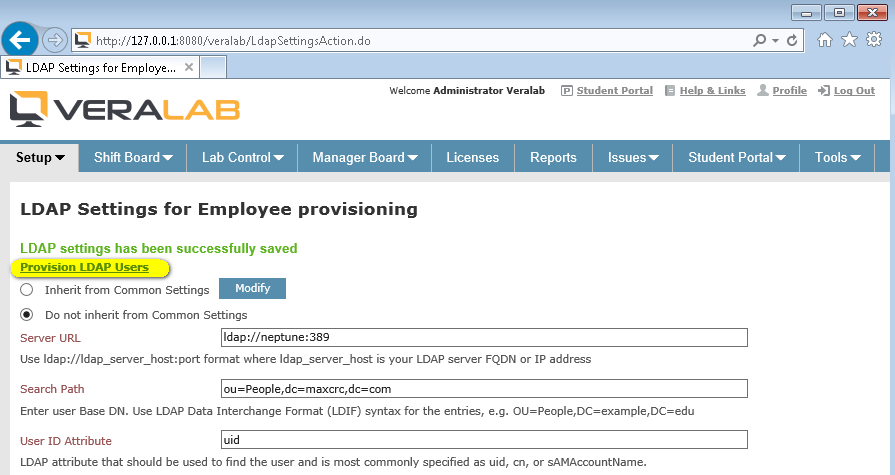Screen dimensions: 895x475
Task: Click the Profile person icon
Action: [763, 90]
